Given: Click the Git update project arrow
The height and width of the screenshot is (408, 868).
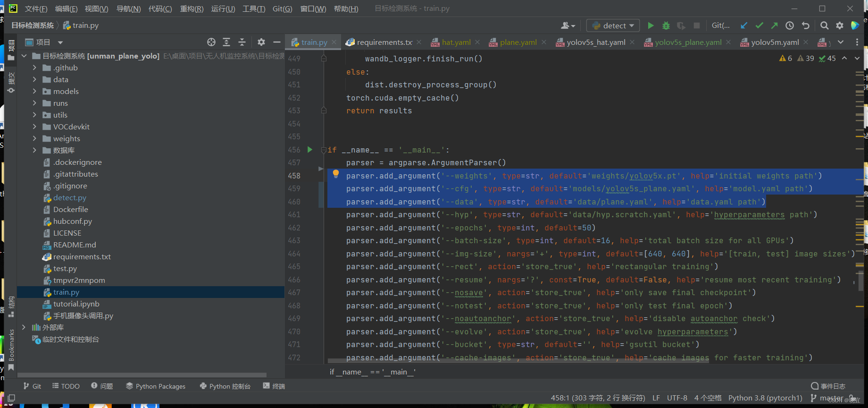Looking at the screenshot, I should coord(744,25).
